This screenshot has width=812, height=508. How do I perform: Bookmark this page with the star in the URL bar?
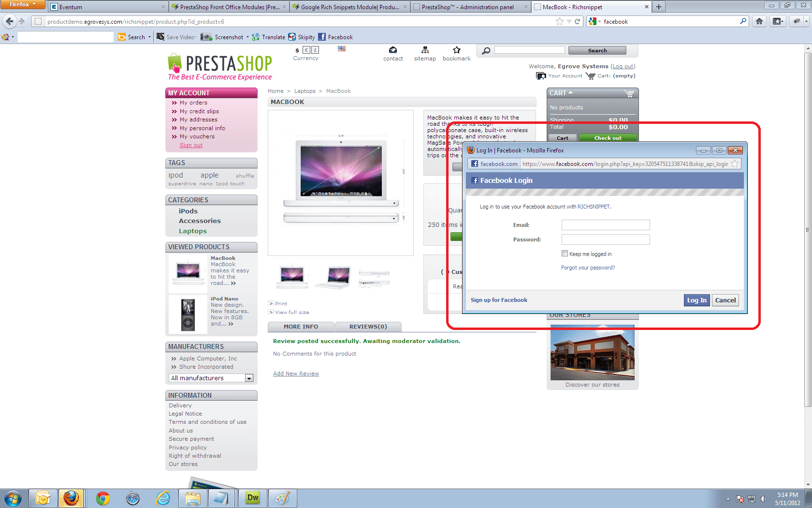[x=560, y=21]
